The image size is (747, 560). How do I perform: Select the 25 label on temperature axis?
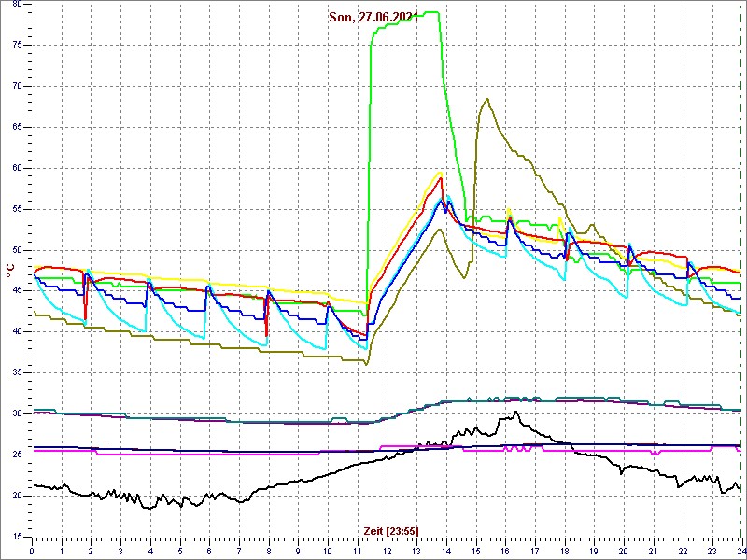point(17,455)
